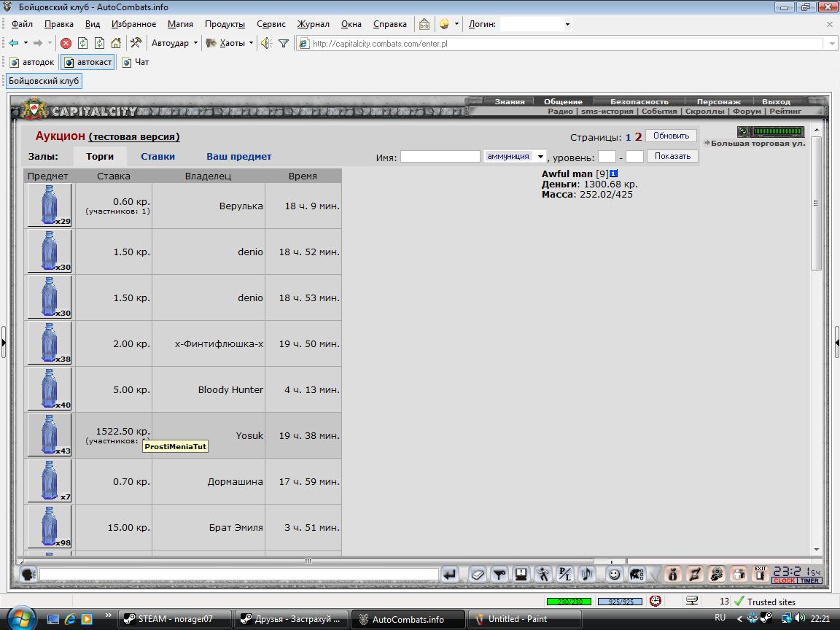Click the P/L translit icon

pyautogui.click(x=564, y=575)
